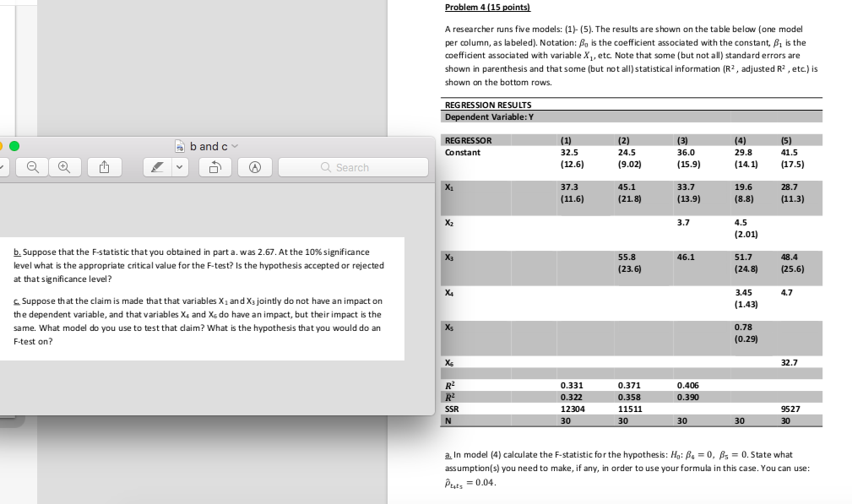Screen dimensions: 852x504
Task: Select the circled-pen highlight tool
Action: click(x=253, y=166)
